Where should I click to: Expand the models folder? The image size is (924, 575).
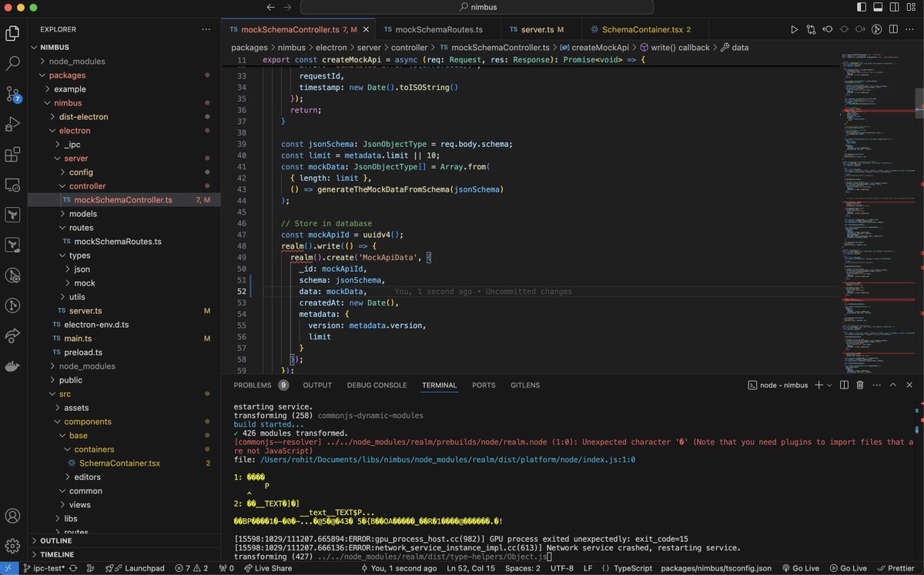point(124,214)
